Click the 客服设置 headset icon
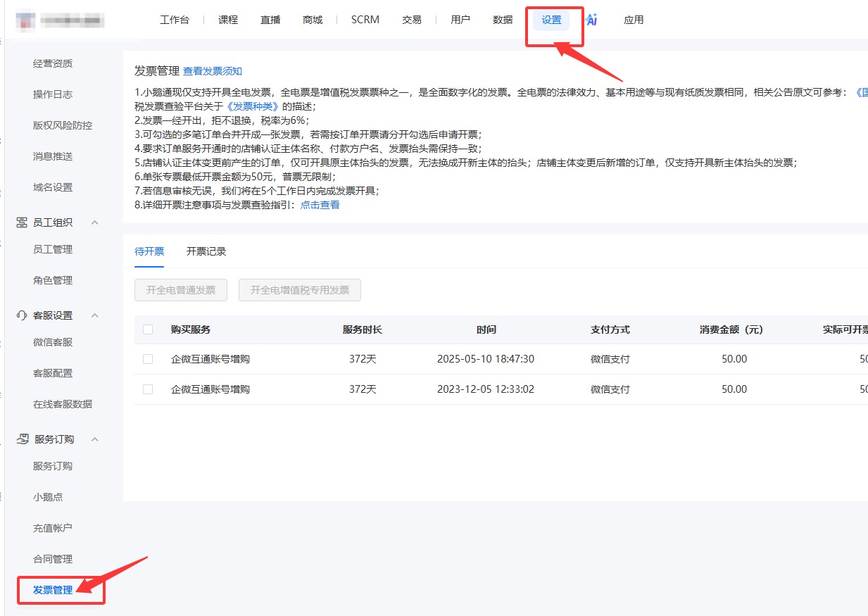 [22, 315]
